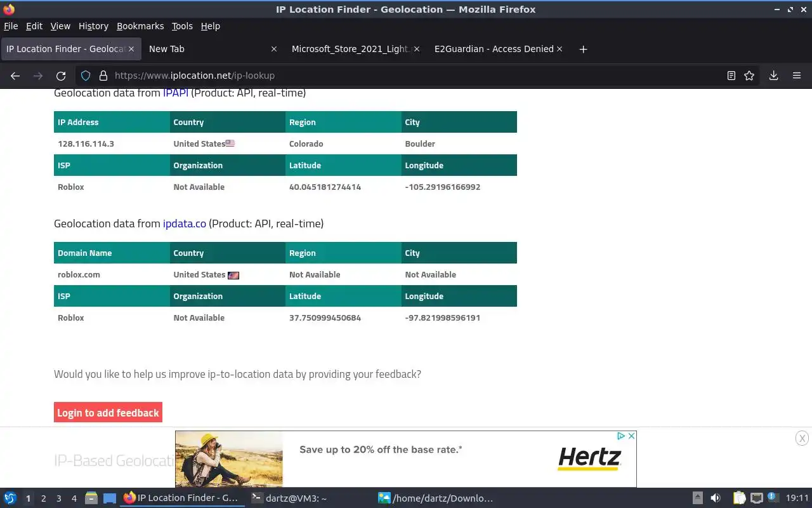Click Login to add feedback button
Viewport: 812px width, 508px height.
[x=108, y=413]
